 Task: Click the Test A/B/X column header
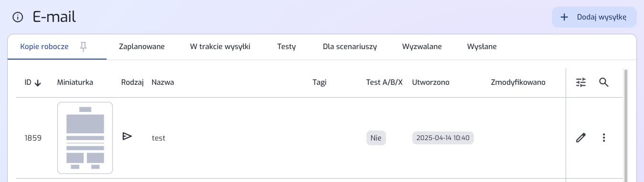pos(385,82)
